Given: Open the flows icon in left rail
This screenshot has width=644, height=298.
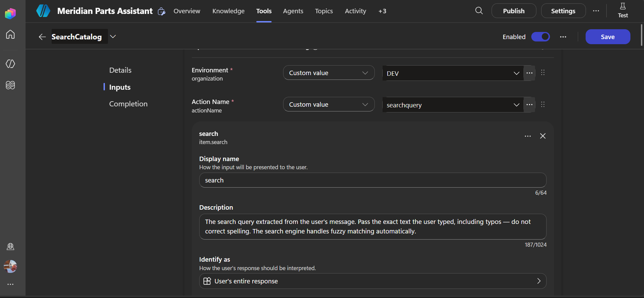Looking at the screenshot, I should coord(11,85).
